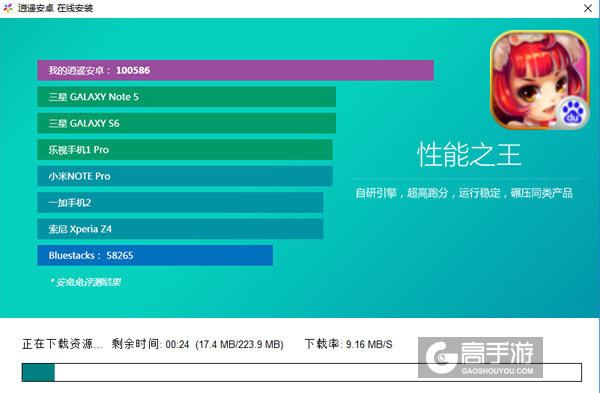Click the 自研引擎 slogan text
This screenshot has width=600, height=393.
click(464, 193)
